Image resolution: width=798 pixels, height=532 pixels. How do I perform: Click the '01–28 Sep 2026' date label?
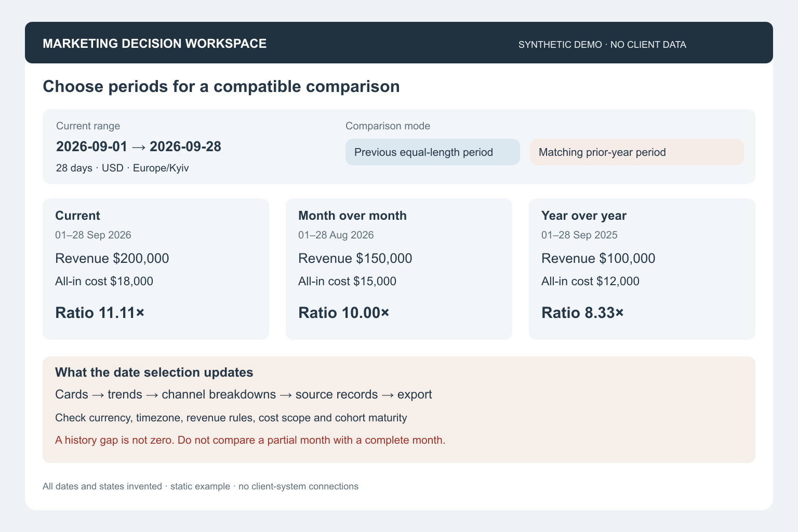[x=93, y=235]
